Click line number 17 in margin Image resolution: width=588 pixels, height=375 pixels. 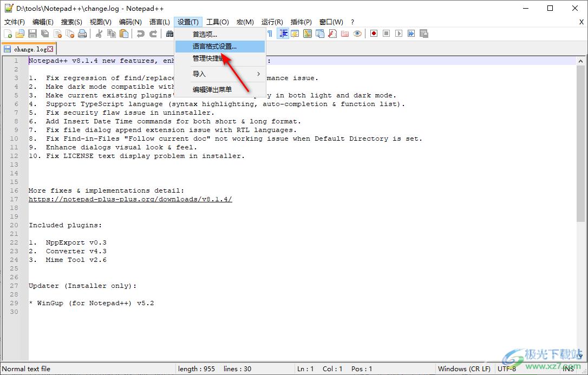coord(14,199)
